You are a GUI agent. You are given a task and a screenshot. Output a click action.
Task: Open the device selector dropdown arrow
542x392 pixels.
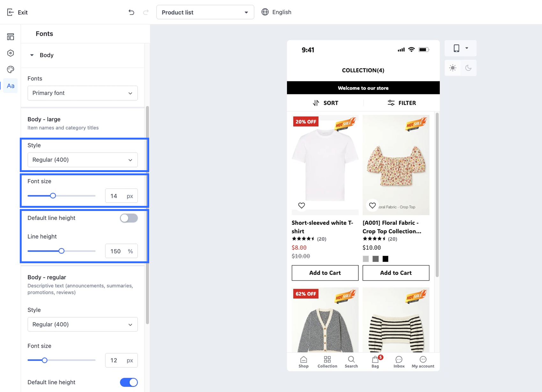point(467,48)
